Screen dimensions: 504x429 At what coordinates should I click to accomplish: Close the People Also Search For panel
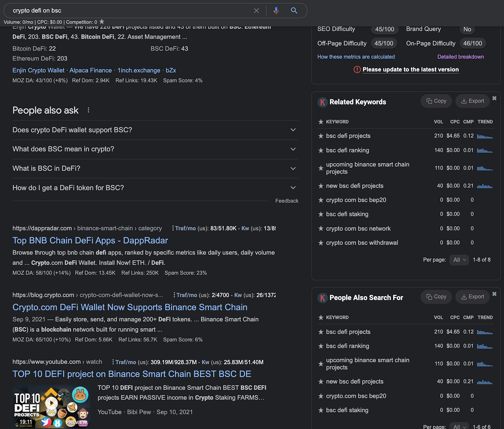494,294
